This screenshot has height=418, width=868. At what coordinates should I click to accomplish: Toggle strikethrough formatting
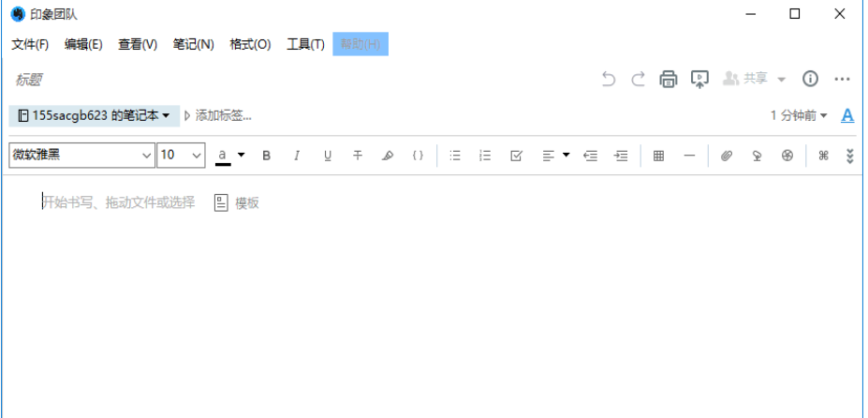point(358,156)
